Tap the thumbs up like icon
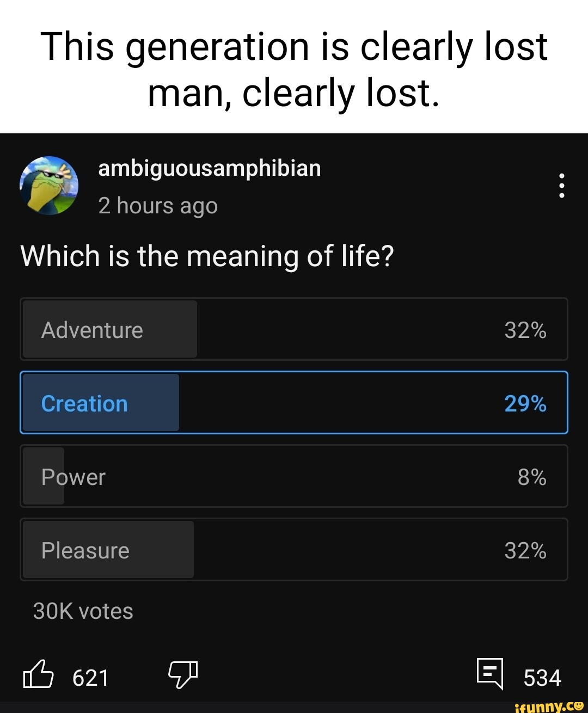588x713 pixels. coord(38,674)
